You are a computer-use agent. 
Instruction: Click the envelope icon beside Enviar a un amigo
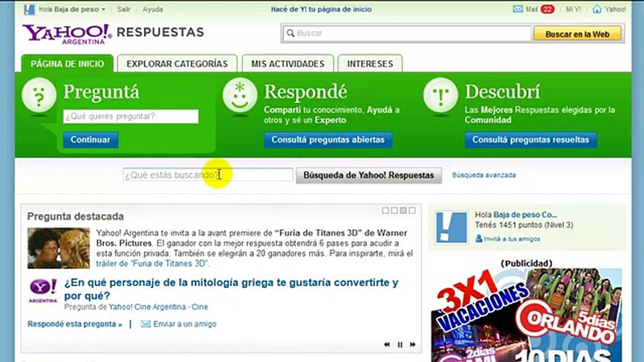[145, 324]
